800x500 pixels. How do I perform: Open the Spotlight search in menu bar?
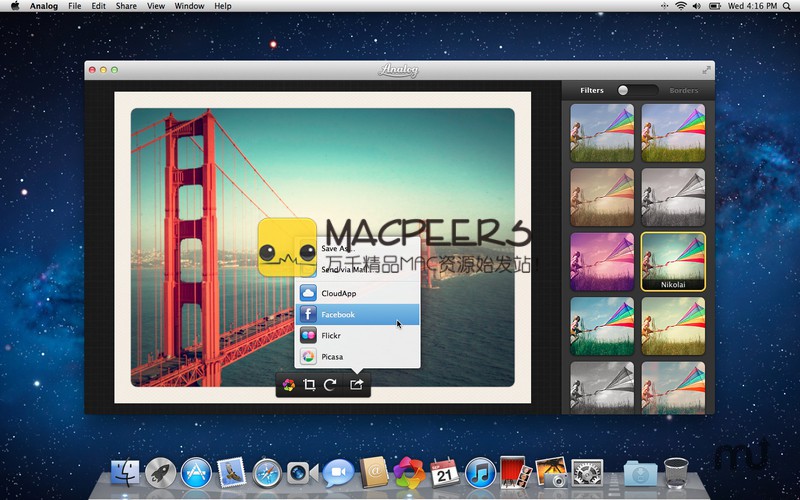coord(789,6)
